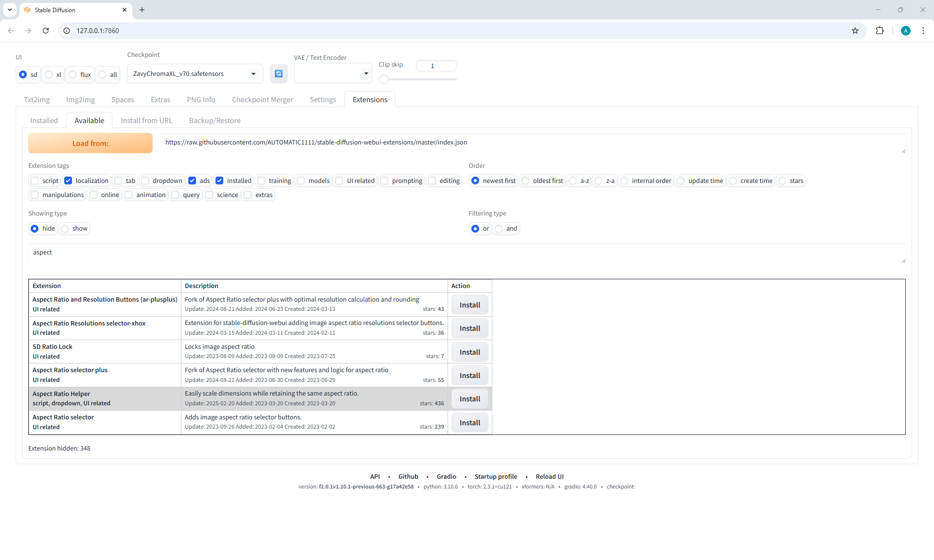Bookmark this page with star icon
The height and width of the screenshot is (560, 934).
click(x=855, y=31)
